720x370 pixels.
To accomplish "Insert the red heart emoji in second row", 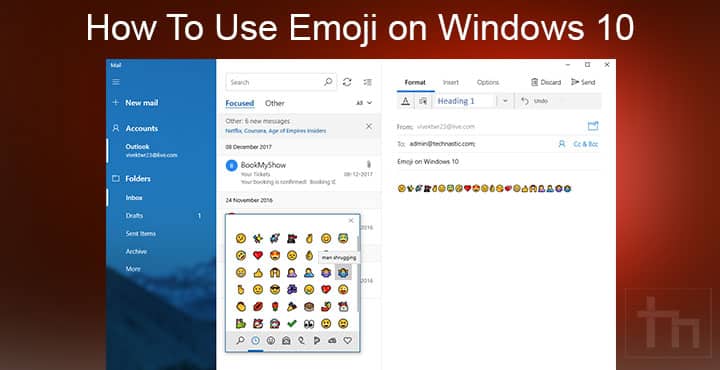I will click(258, 255).
